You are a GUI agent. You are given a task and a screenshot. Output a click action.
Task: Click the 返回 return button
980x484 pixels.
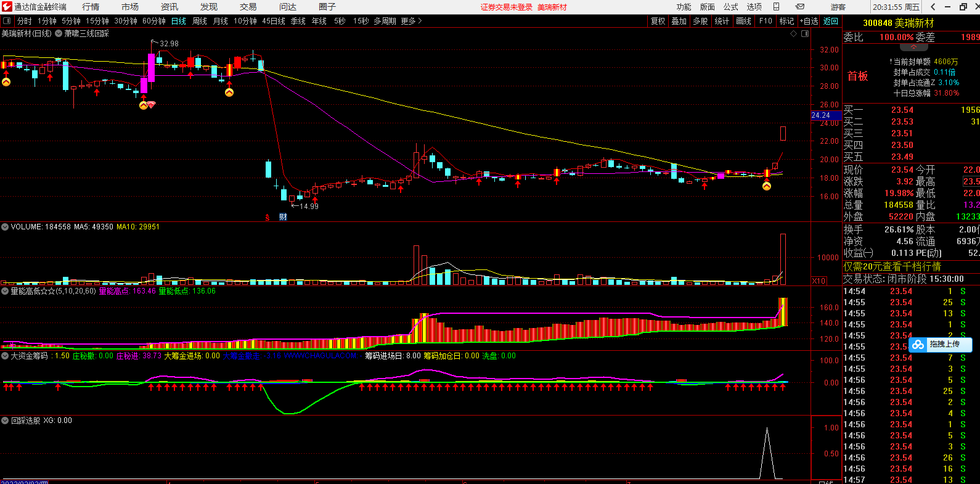(831, 21)
